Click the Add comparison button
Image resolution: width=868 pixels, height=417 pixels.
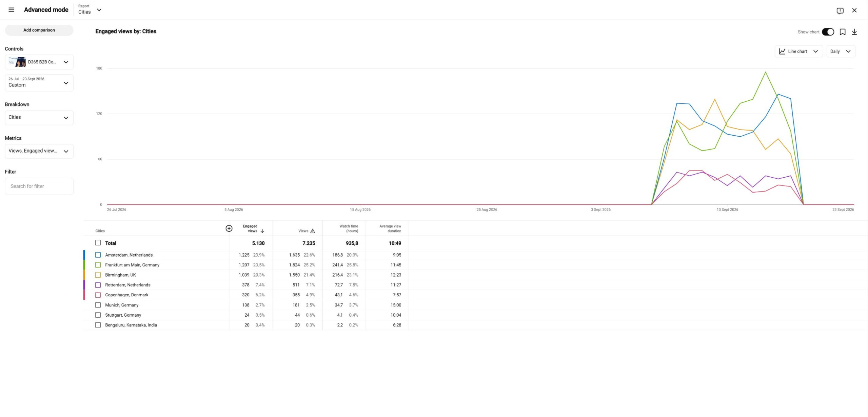(x=39, y=30)
